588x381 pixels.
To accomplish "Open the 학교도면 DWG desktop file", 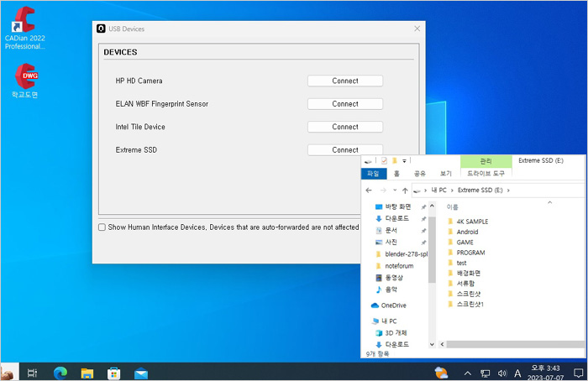I will point(24,81).
